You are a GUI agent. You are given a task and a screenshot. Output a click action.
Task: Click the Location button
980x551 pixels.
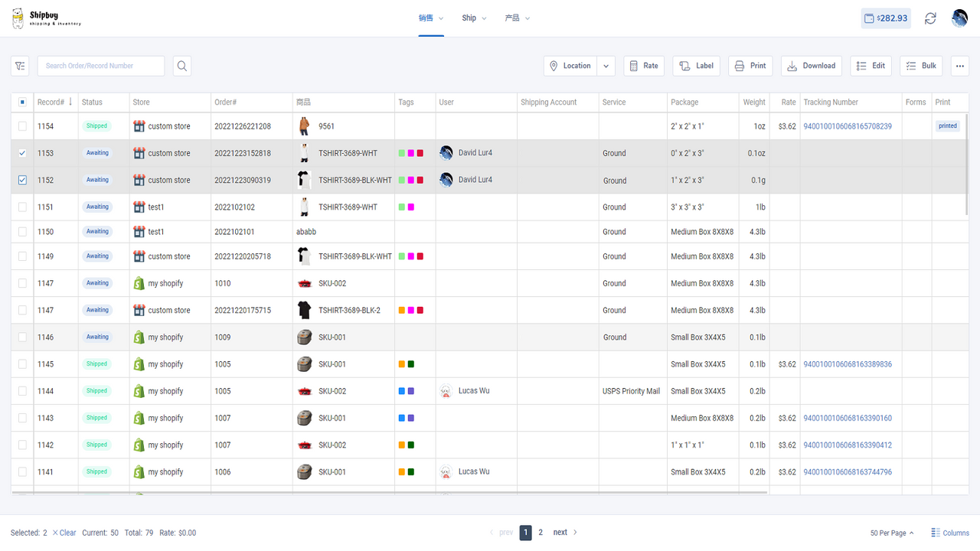570,66
